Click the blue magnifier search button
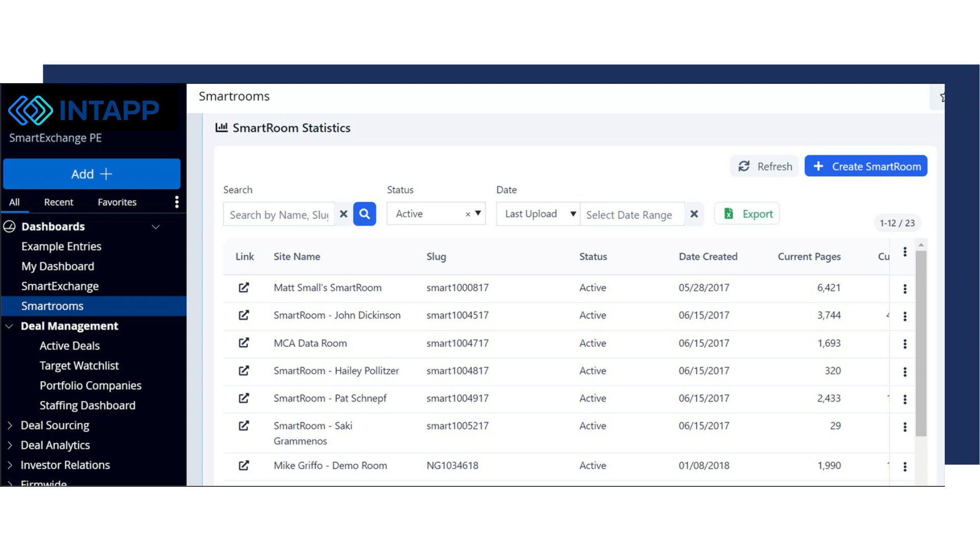 coord(364,214)
